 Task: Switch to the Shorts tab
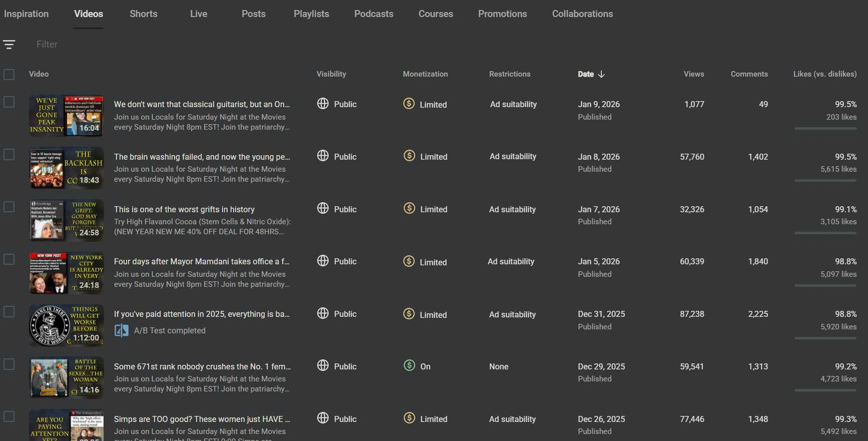144,14
